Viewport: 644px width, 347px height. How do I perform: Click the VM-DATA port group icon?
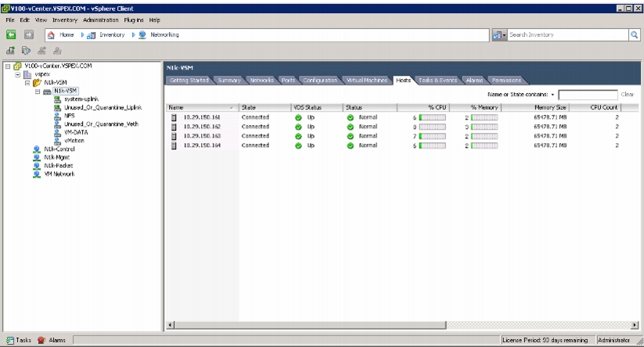tap(57, 133)
